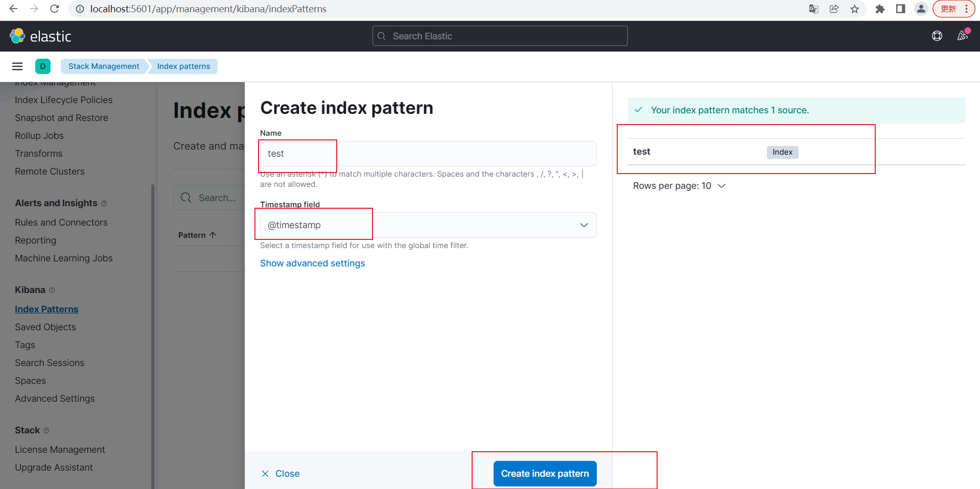Screen dimensions: 980x489
Task: Toggle the browser side panel icon
Action: 901,9
